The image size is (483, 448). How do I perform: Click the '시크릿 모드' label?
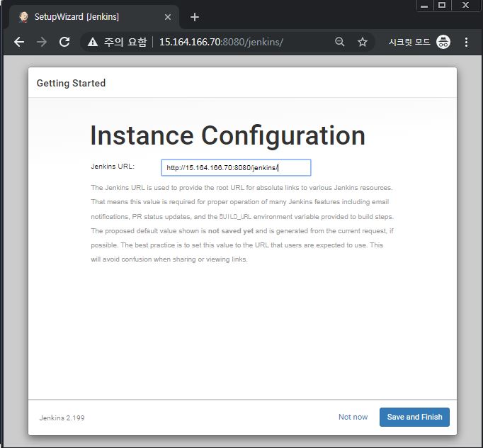(x=409, y=42)
